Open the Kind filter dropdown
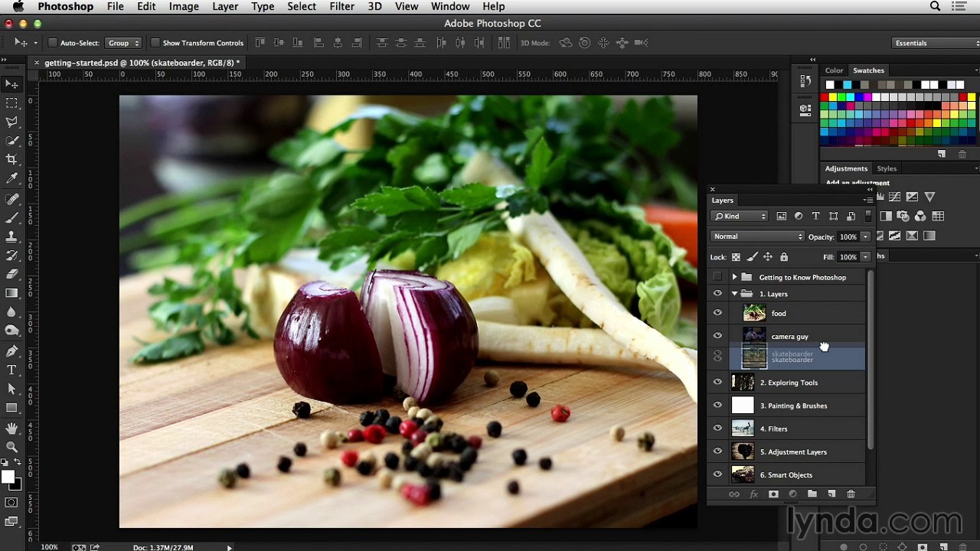 739,217
